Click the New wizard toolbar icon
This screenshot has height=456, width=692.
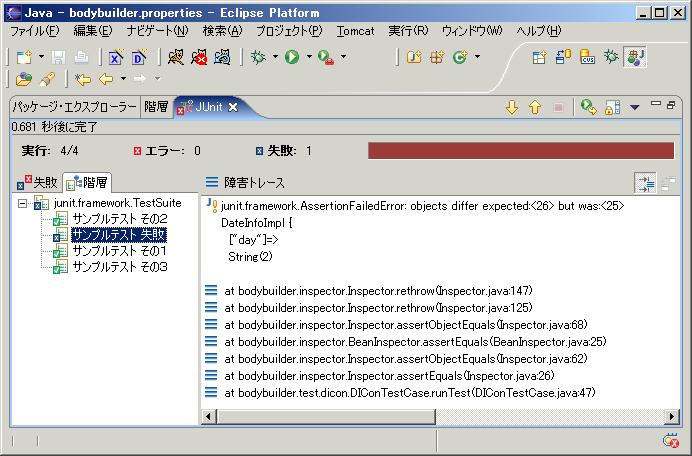[x=24, y=57]
